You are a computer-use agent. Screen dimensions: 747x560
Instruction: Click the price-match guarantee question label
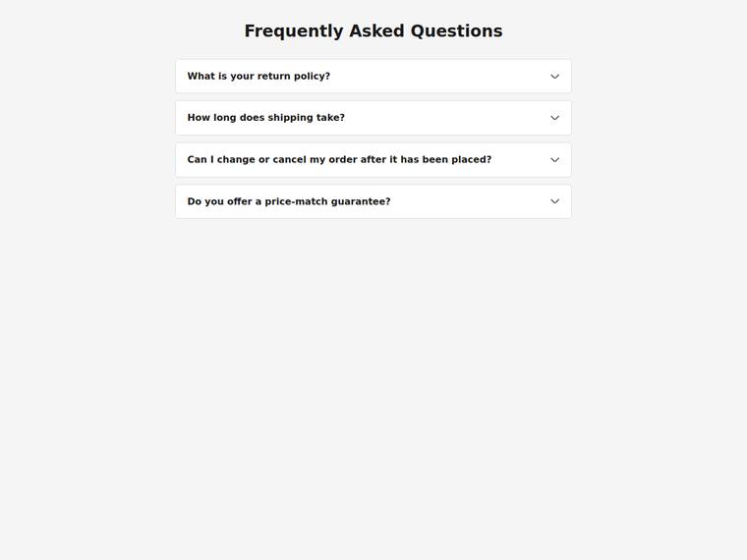289,201
